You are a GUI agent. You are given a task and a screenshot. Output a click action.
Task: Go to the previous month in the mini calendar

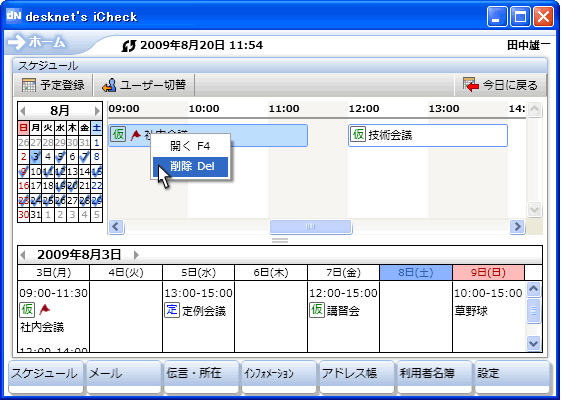(23, 111)
